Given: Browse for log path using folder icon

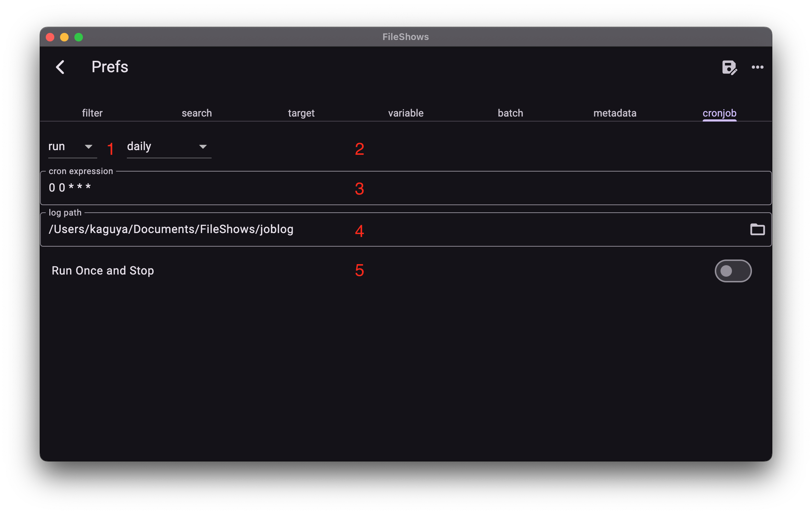Looking at the screenshot, I should (x=757, y=229).
